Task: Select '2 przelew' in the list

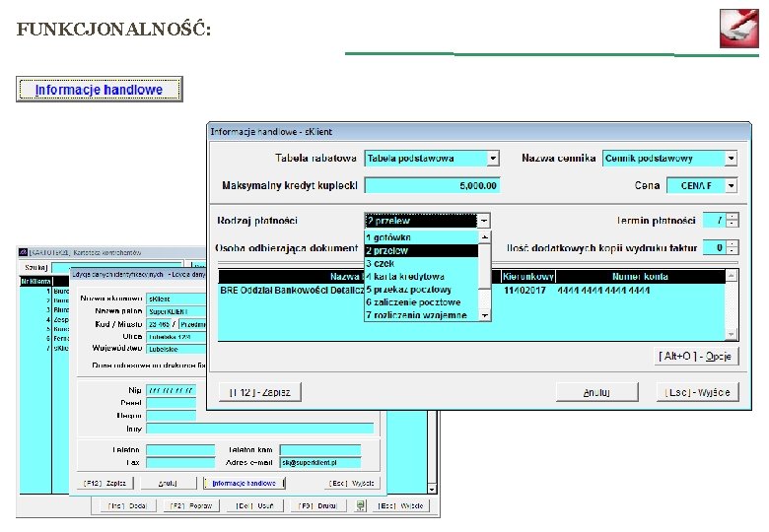Action: coord(421,250)
